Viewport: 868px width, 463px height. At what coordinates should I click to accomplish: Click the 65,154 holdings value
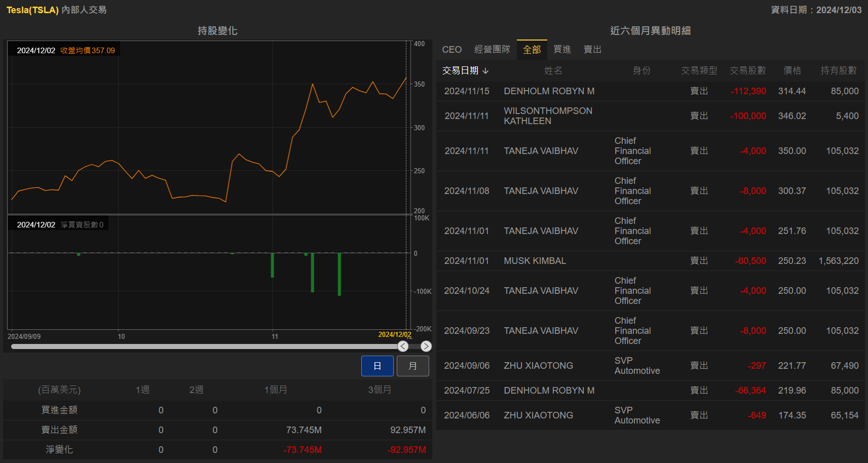845,415
